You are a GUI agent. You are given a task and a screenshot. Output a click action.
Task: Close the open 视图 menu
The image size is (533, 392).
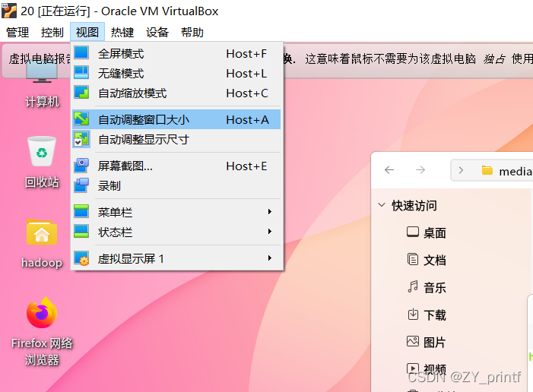[87, 32]
